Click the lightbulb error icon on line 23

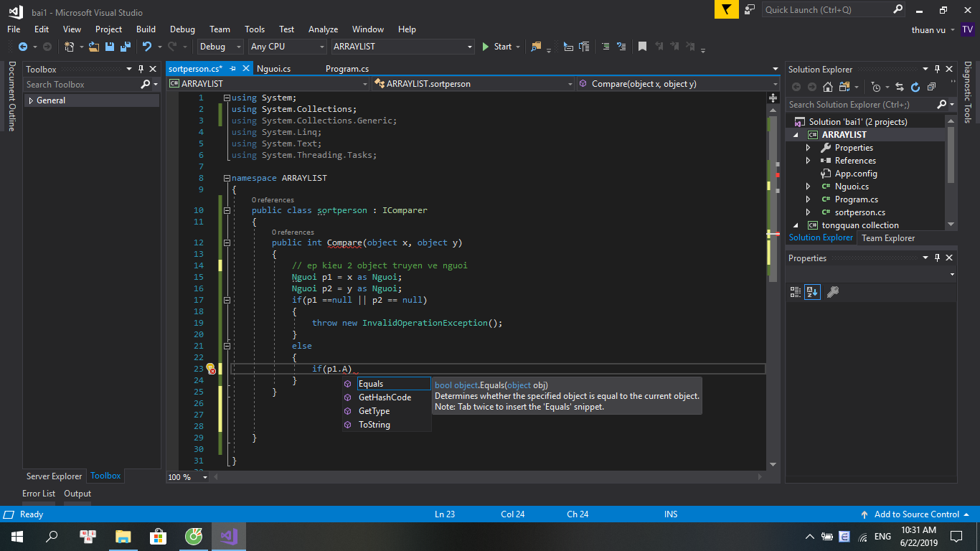tap(210, 369)
